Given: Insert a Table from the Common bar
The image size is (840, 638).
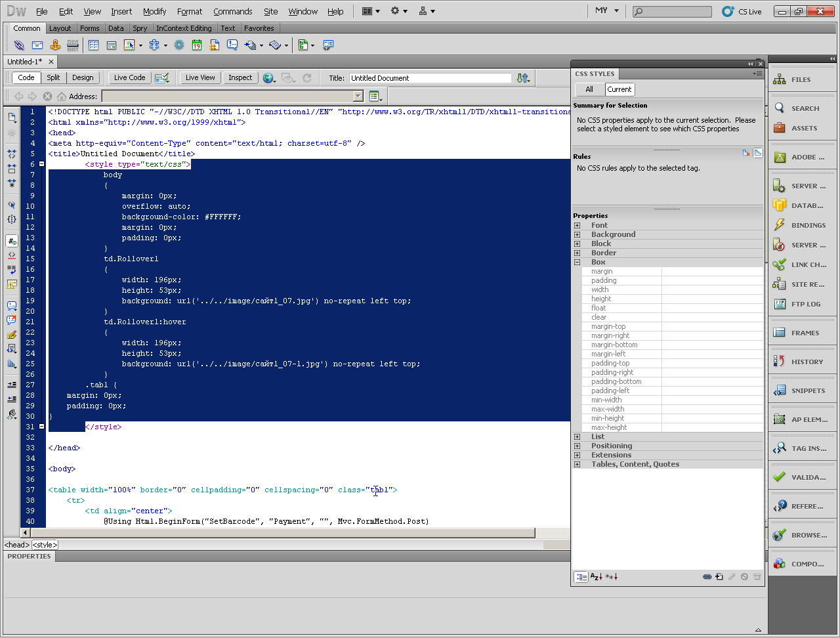Looking at the screenshot, I should pos(93,45).
